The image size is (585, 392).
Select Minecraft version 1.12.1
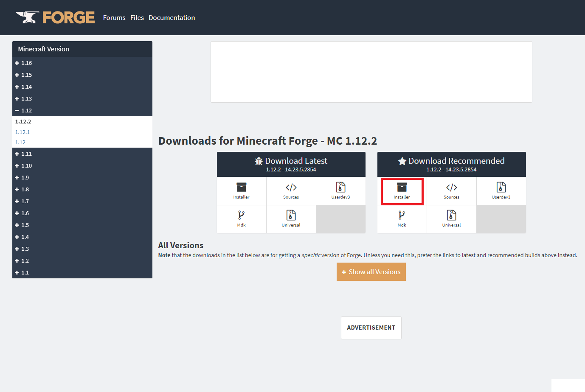click(22, 132)
